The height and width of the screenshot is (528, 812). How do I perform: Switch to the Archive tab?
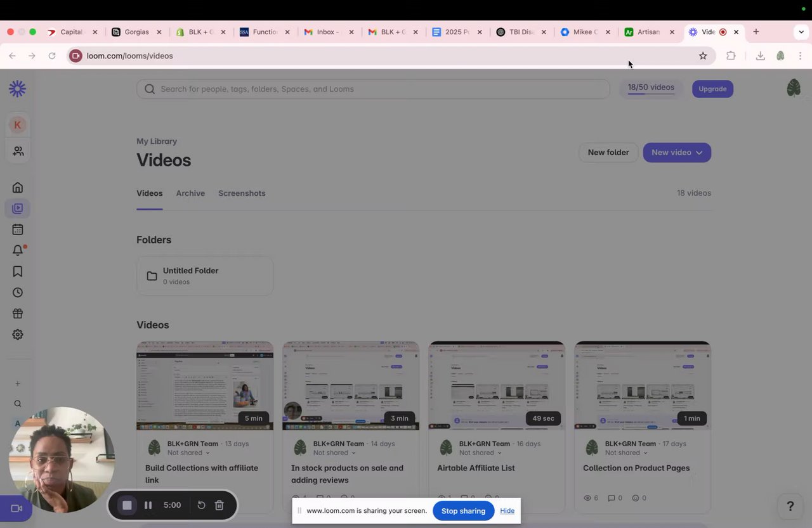coord(190,193)
